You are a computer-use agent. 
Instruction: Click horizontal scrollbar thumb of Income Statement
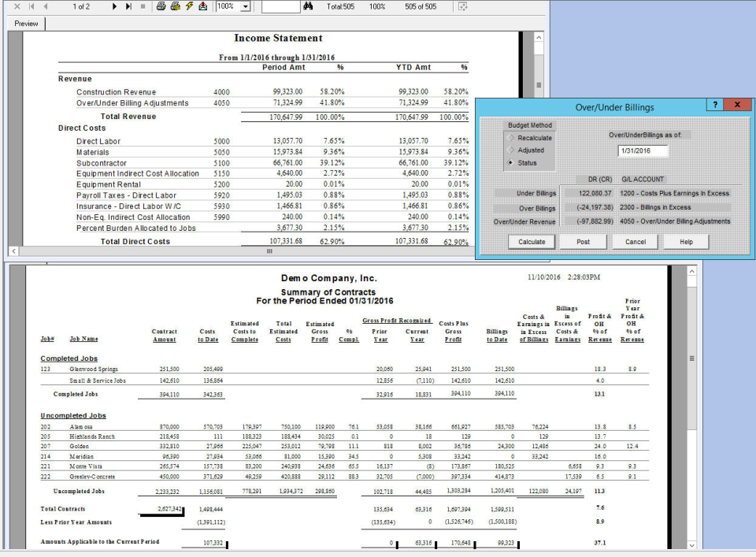269,251
